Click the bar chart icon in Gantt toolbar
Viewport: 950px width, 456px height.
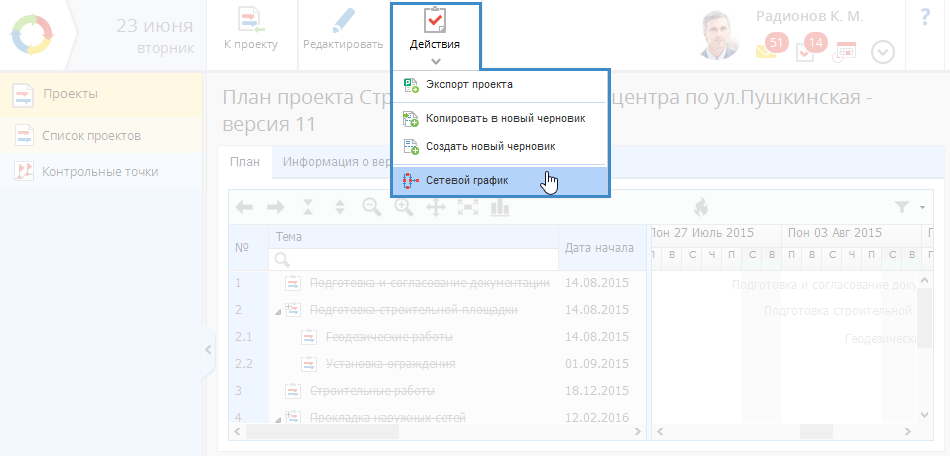click(x=499, y=207)
